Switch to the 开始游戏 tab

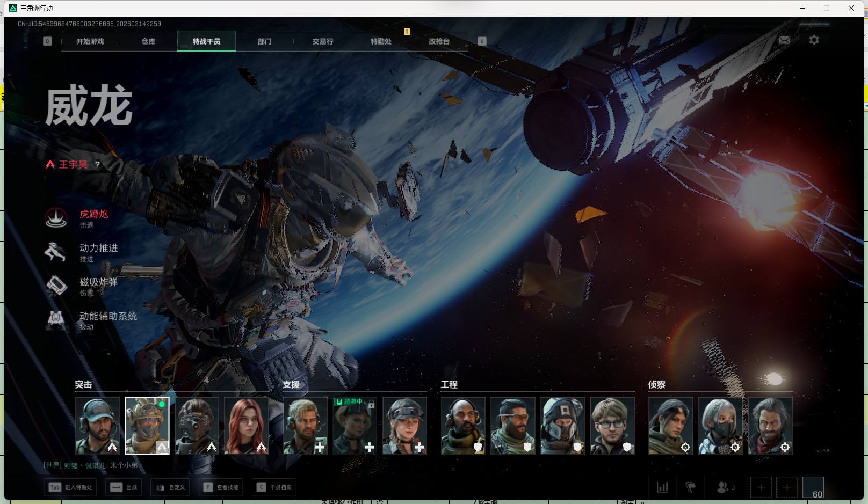pyautogui.click(x=90, y=41)
